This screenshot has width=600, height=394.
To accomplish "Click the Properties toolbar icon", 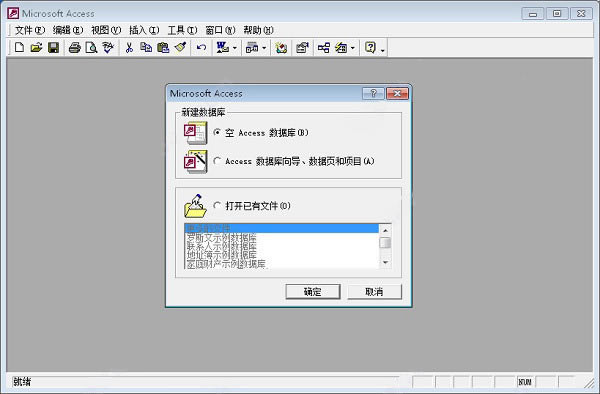I will tap(302, 47).
